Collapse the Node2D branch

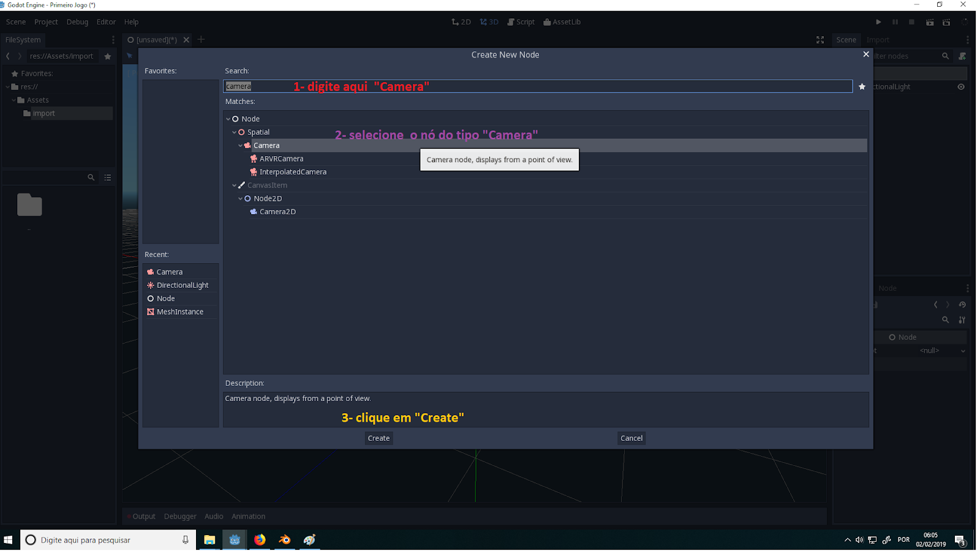pos(241,198)
